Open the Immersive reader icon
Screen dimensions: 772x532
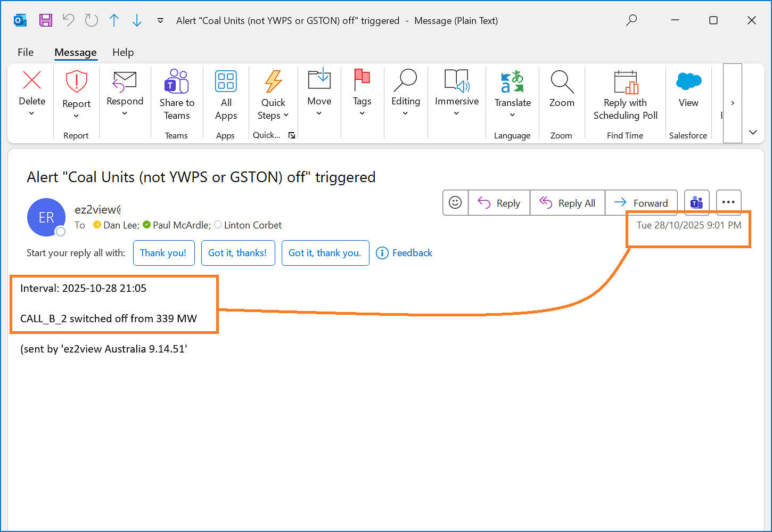pos(456,81)
